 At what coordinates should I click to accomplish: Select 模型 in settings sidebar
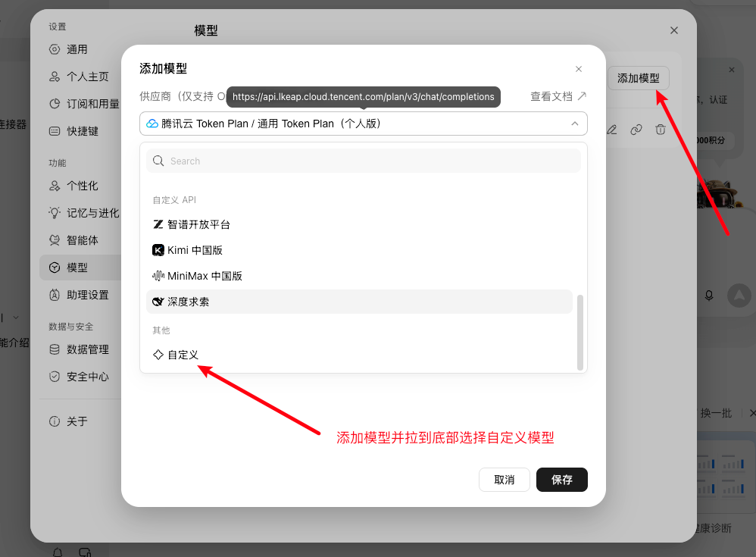[x=80, y=268]
